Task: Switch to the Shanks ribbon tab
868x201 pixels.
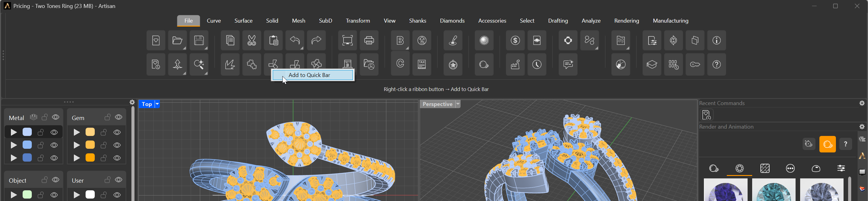Action: (x=417, y=20)
